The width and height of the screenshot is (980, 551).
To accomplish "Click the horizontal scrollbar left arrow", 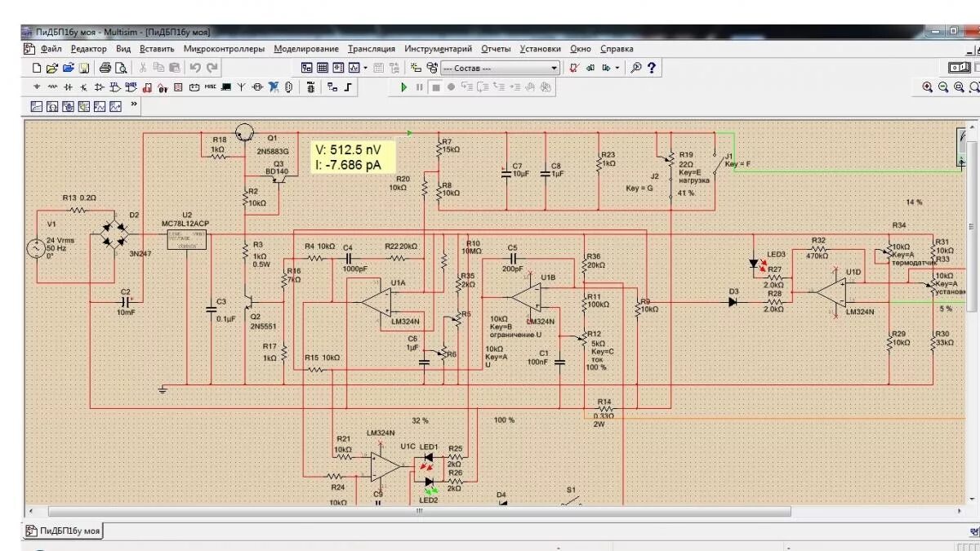I will pyautogui.click(x=31, y=512).
